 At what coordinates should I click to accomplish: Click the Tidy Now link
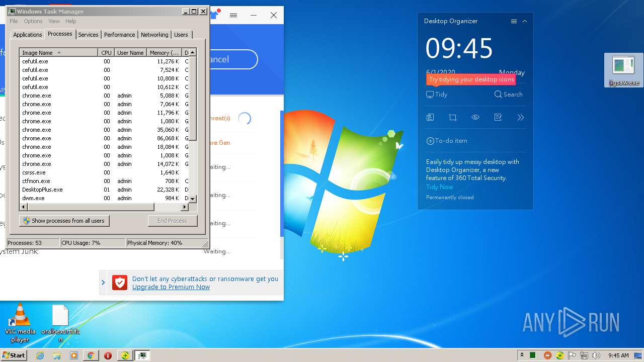[x=440, y=187]
